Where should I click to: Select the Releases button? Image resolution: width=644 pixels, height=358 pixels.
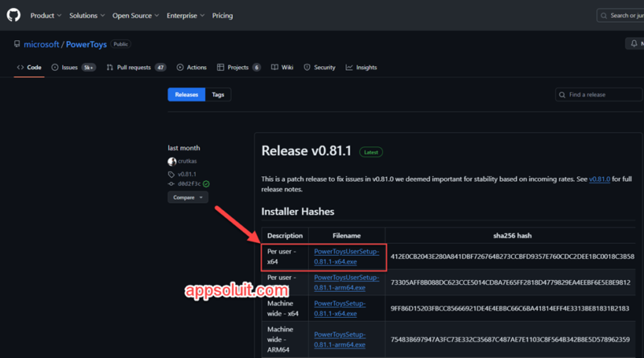pos(187,94)
